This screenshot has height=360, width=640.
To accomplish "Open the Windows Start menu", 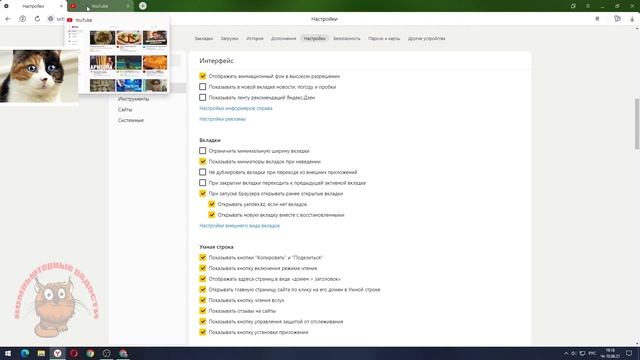I will point(8,353).
